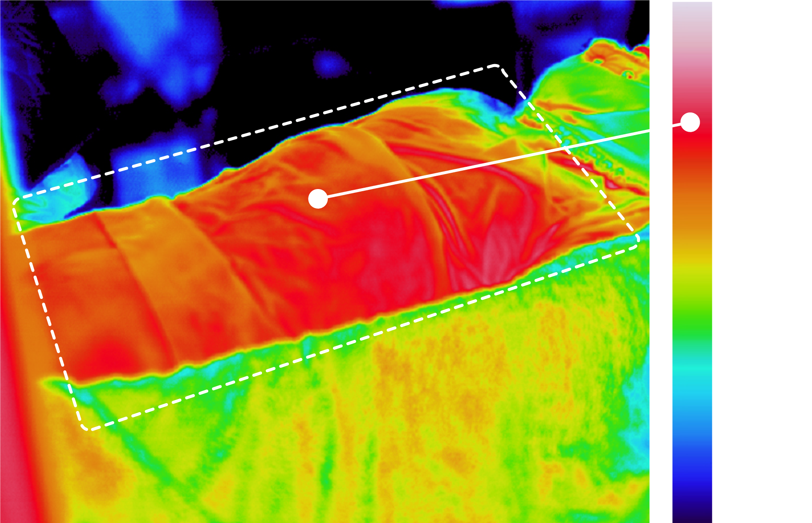Screen dimensions: 812x523
Task: Select the white marker dot on the color scale
Action: click(690, 123)
